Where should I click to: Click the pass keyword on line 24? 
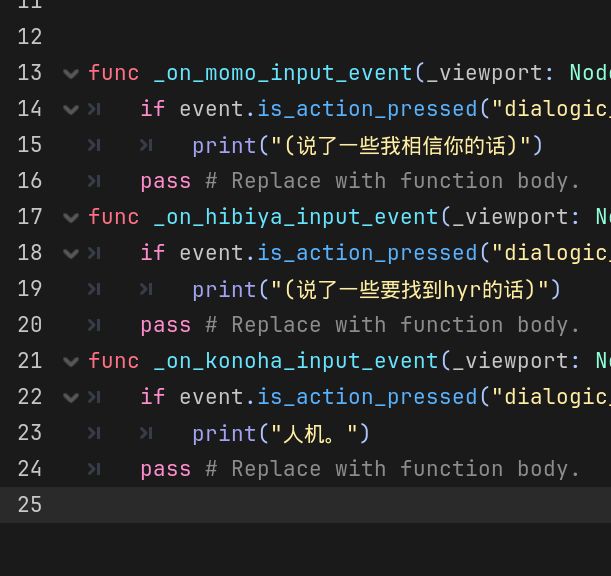[166, 470]
